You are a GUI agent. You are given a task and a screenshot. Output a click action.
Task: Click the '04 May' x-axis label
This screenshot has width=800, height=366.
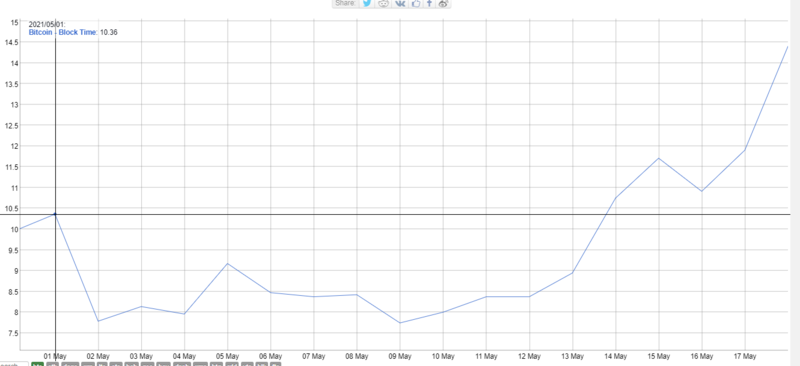184,356
